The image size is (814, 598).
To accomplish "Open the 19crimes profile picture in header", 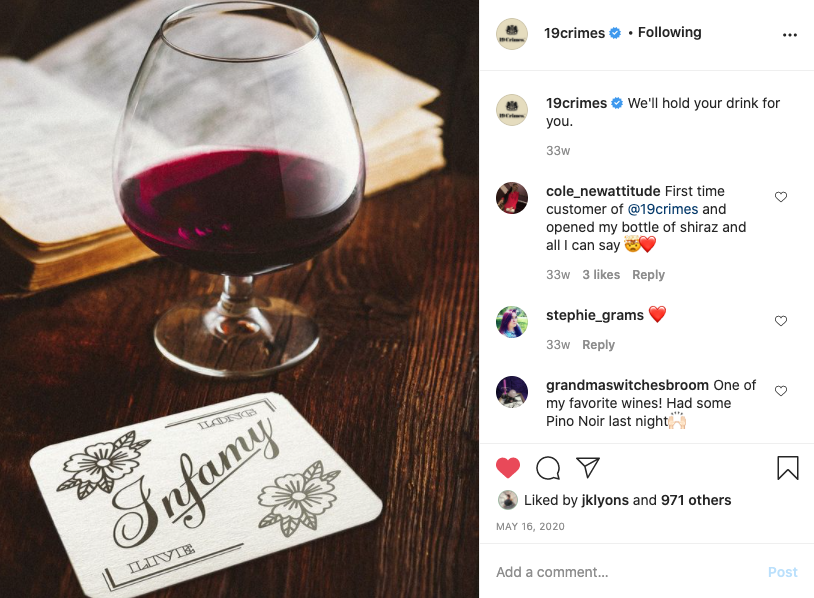I will [512, 34].
